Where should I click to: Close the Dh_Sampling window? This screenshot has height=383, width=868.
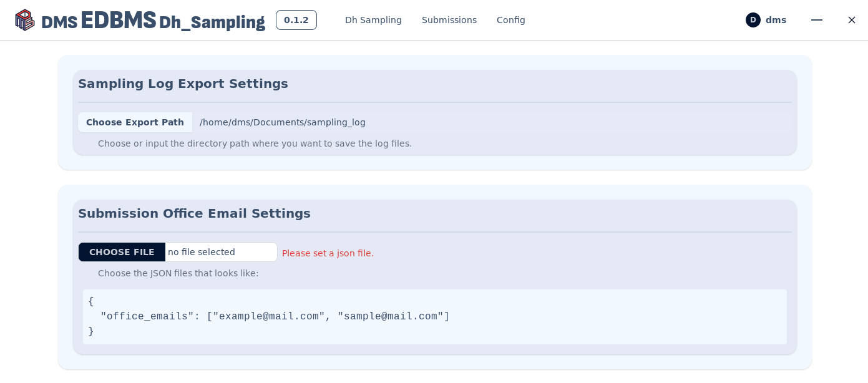point(851,20)
